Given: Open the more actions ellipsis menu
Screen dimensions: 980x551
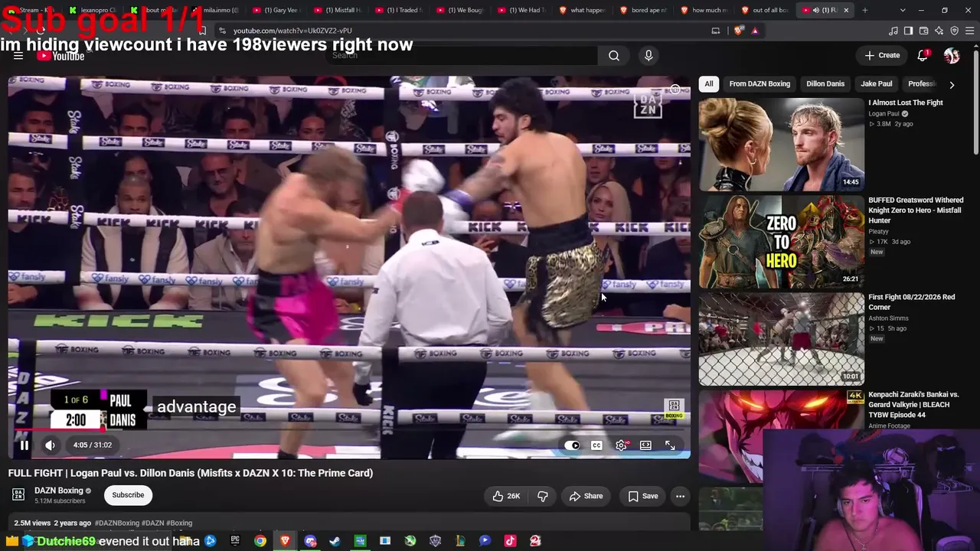Looking at the screenshot, I should pos(680,496).
